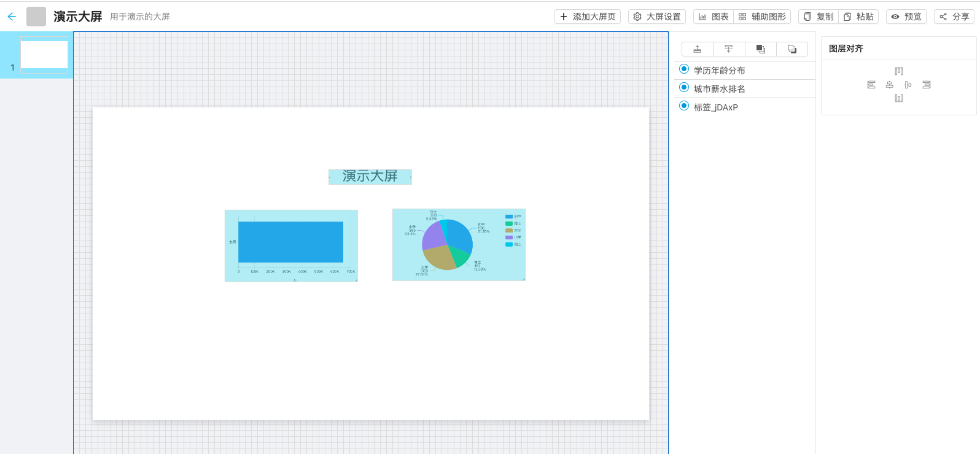Center layers horizontally with align icon

889,85
